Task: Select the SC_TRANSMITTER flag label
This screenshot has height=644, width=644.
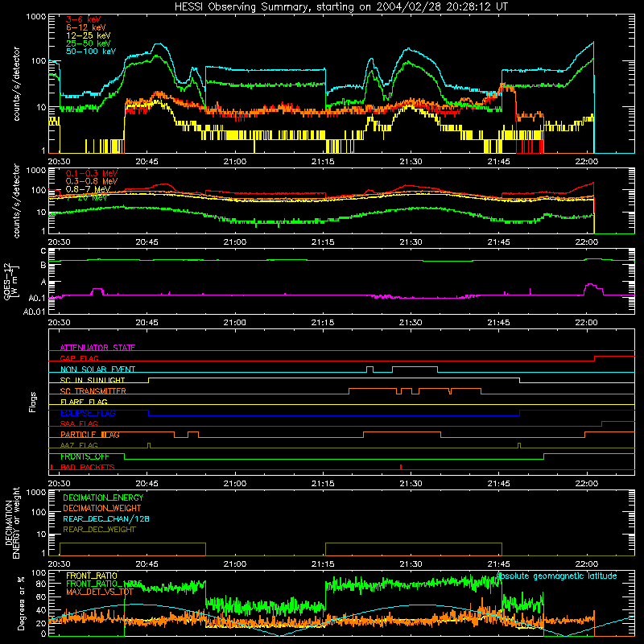Action: 93,391
